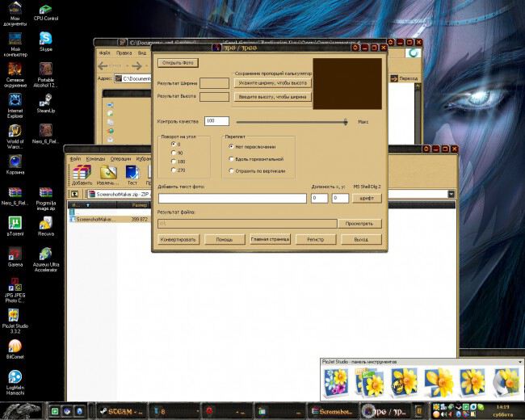Click the Выход button
The image size is (525, 420).
tap(361, 239)
